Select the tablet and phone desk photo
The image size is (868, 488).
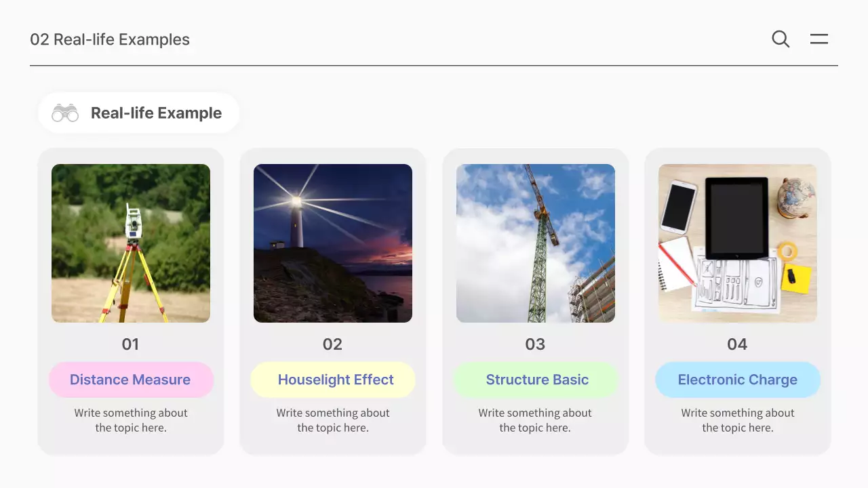pyautogui.click(x=738, y=243)
